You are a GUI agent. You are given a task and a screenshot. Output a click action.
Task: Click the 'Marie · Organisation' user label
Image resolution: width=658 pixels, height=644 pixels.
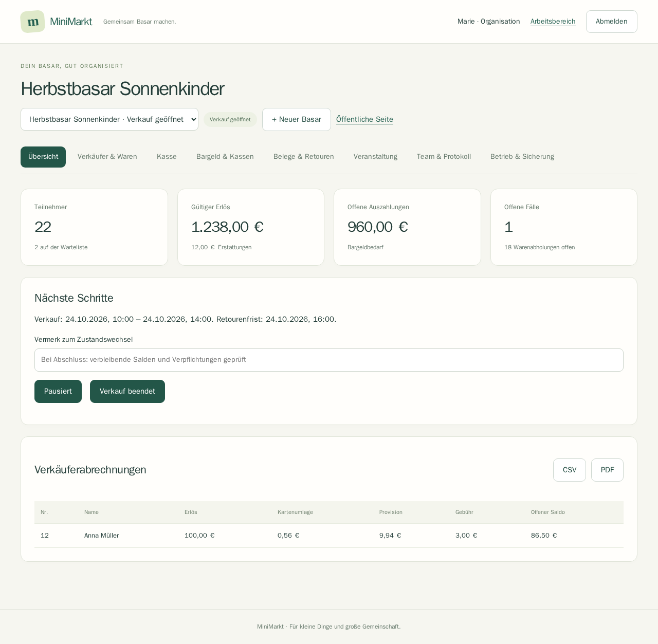pos(489,22)
